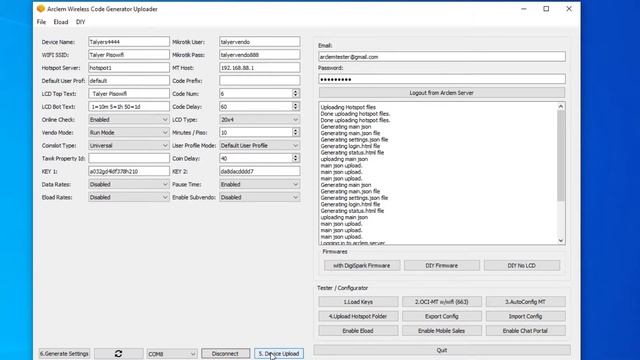Click the Import Config button
640x360 pixels.
pyautogui.click(x=525, y=316)
